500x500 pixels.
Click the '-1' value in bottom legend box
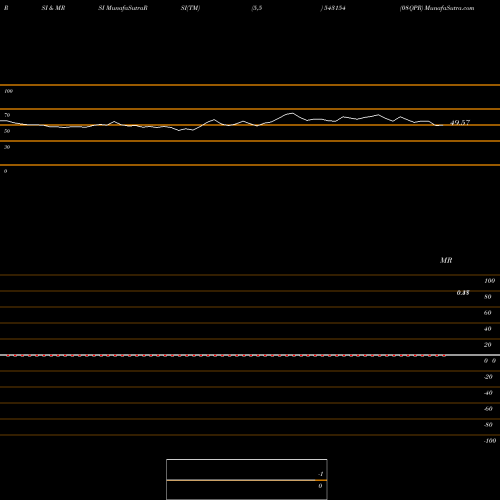coord(321,474)
